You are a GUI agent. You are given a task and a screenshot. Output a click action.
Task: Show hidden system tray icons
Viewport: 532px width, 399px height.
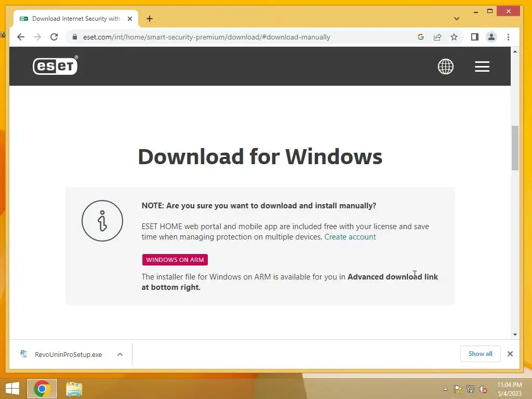(x=445, y=389)
